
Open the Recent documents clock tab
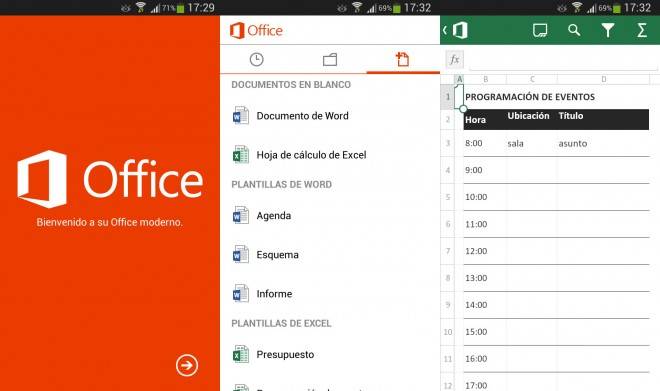tap(256, 59)
